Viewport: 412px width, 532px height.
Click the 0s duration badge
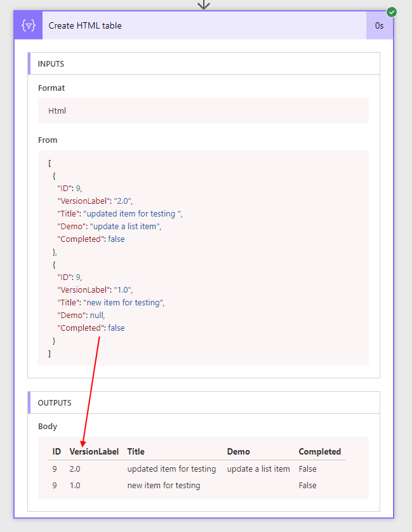pos(379,26)
